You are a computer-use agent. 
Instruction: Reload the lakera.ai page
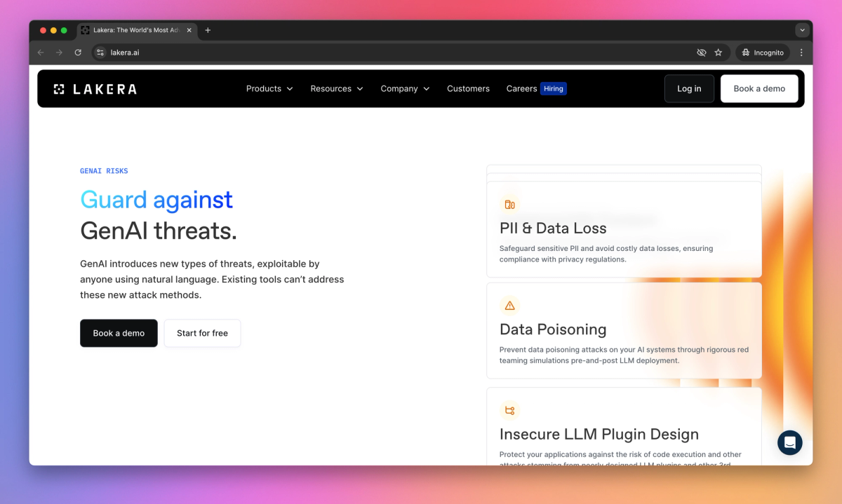(78, 53)
